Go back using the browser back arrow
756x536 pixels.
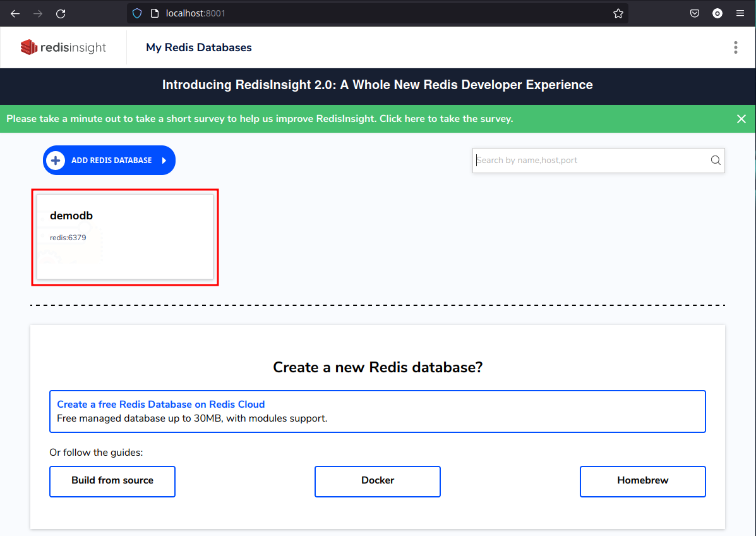tap(15, 13)
